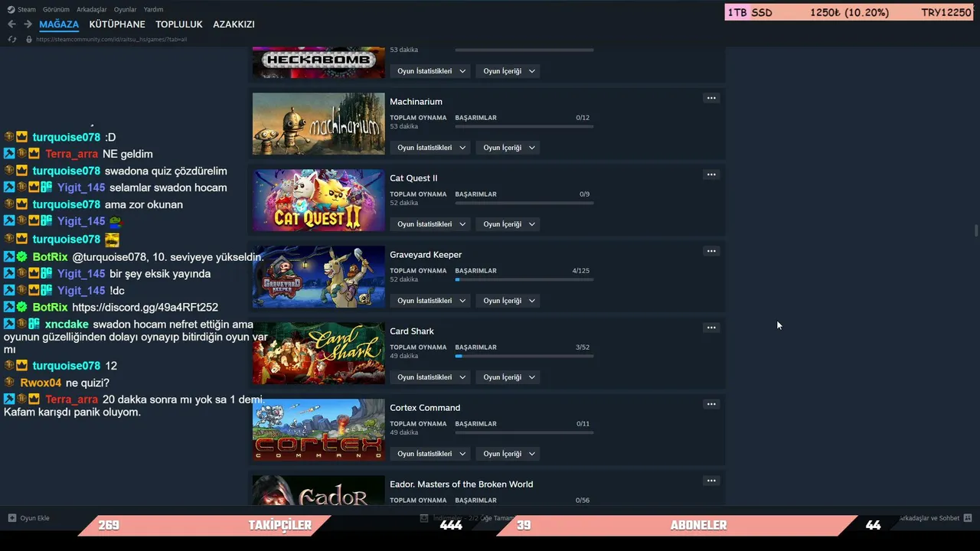Reload the page with the refresh icon
This screenshot has width=980, height=551.
(x=12, y=39)
